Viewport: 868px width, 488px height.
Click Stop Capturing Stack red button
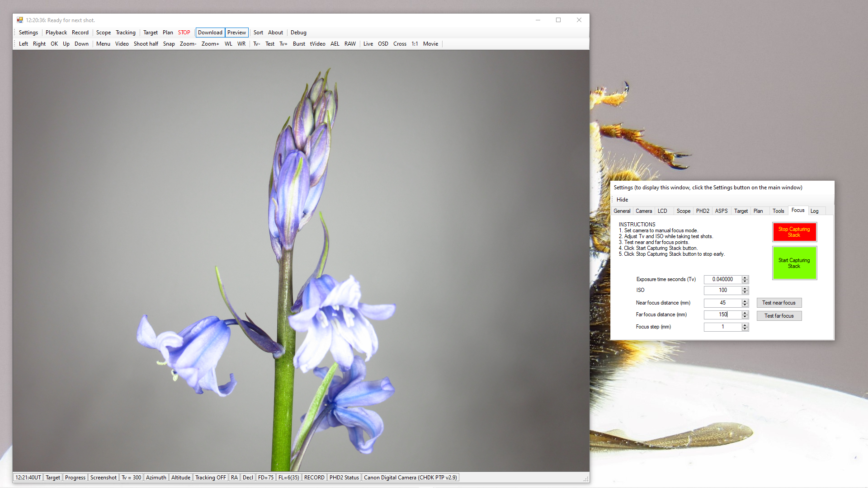pyautogui.click(x=794, y=232)
